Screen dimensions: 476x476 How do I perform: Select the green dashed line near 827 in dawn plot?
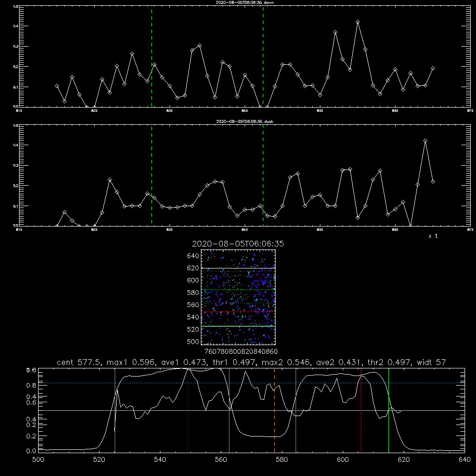pyautogui.click(x=151, y=57)
